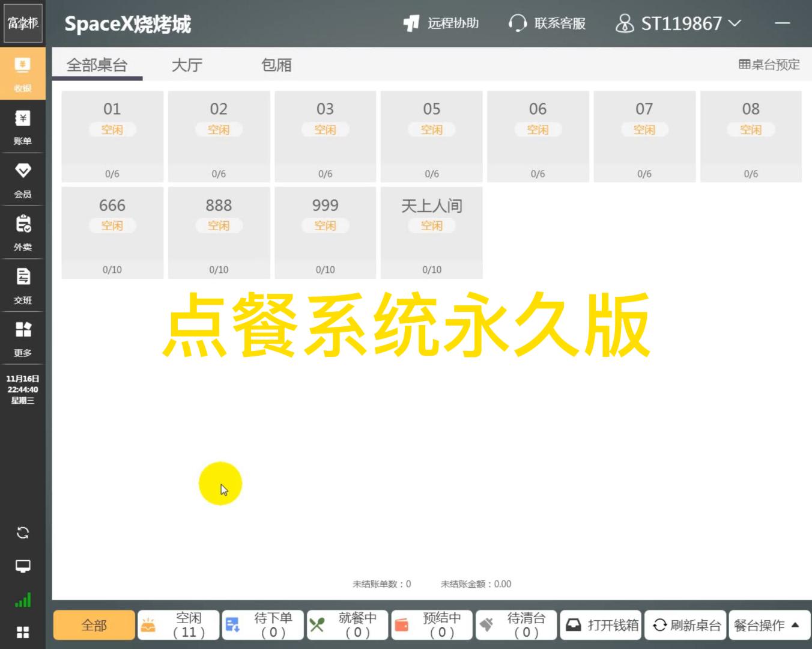Image resolution: width=812 pixels, height=649 pixels.
Task: Filter tables by 就餐中 (0)
Action: coord(347,625)
